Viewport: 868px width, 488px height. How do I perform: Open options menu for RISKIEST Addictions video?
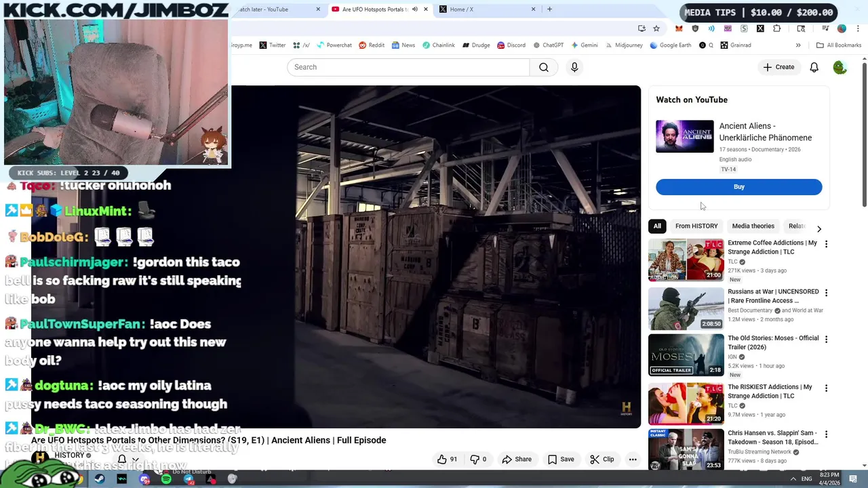tap(826, 388)
